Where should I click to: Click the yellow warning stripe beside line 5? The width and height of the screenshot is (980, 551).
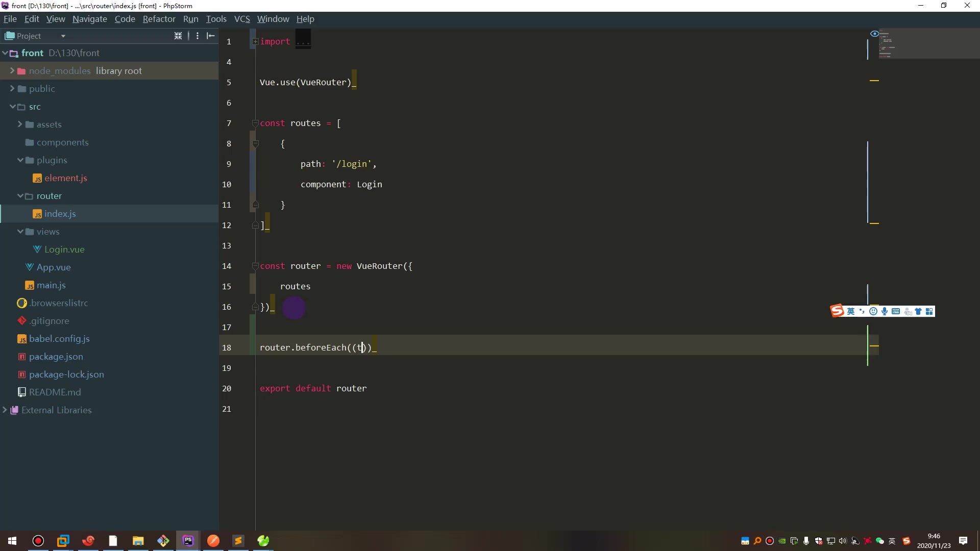coord(874,81)
